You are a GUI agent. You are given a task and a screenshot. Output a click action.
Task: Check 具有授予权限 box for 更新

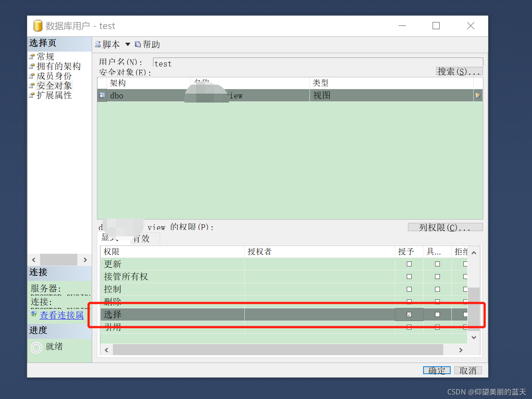[x=437, y=264]
